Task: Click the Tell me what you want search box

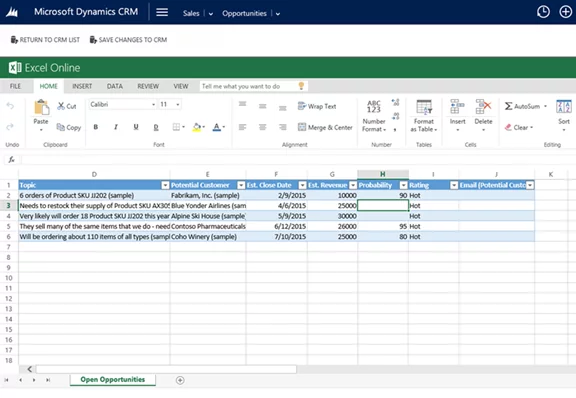Action: (253, 86)
